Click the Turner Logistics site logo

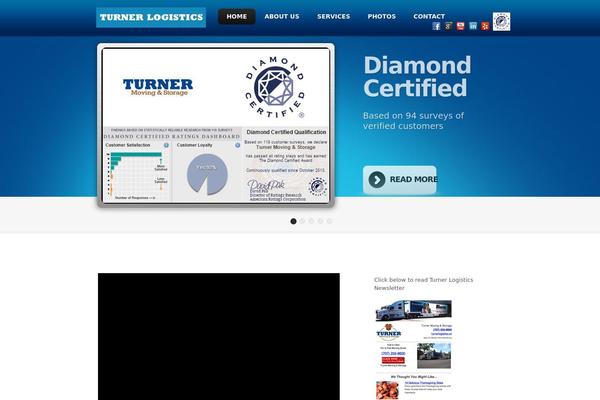[x=151, y=17]
